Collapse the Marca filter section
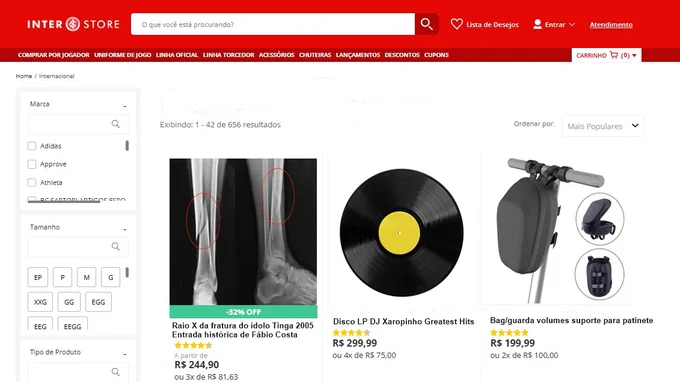Viewport: 680px width, 382px height. click(125, 105)
